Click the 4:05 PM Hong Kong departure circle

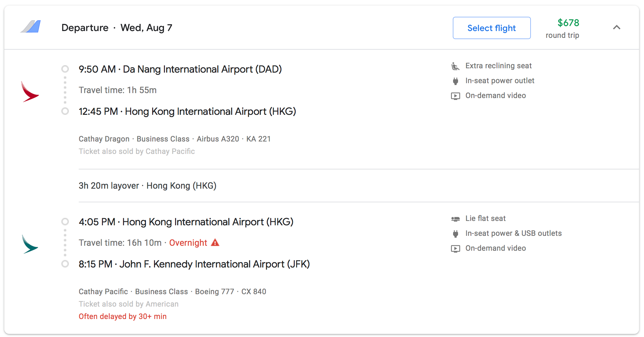[65, 221]
